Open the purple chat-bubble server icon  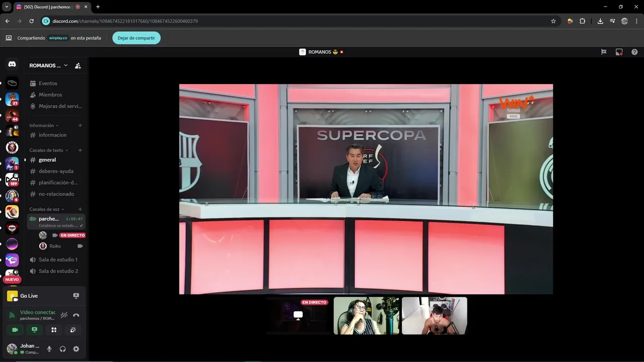12,260
